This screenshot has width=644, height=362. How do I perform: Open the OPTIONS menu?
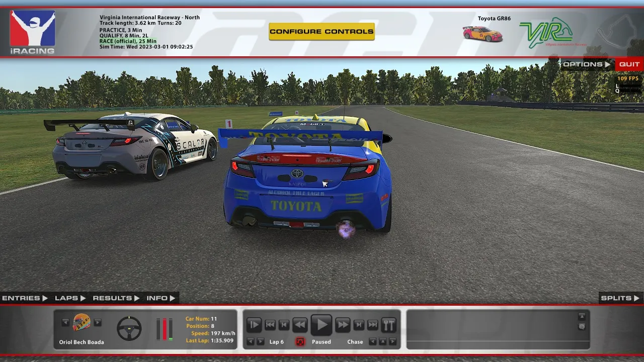586,64
